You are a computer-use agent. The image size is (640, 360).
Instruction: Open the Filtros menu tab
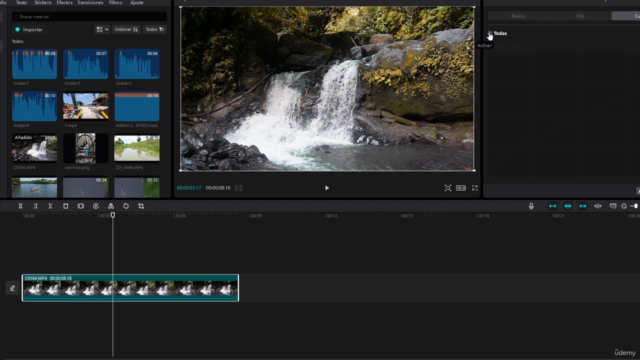tap(116, 2)
